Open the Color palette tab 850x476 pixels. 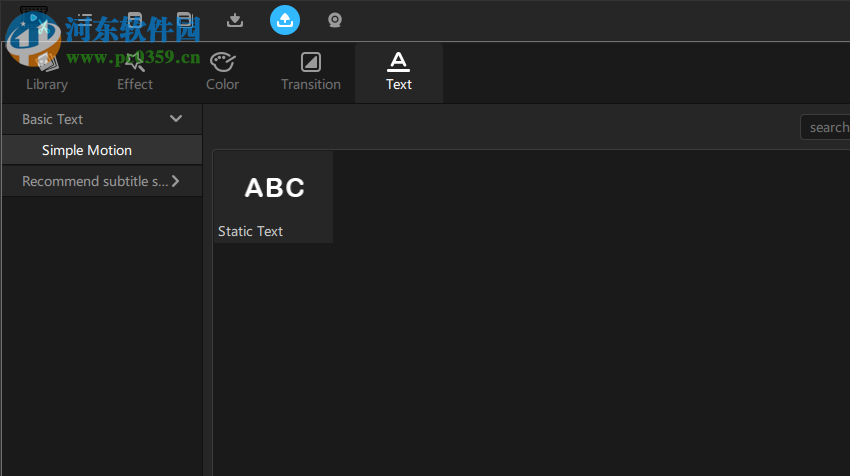click(222, 72)
